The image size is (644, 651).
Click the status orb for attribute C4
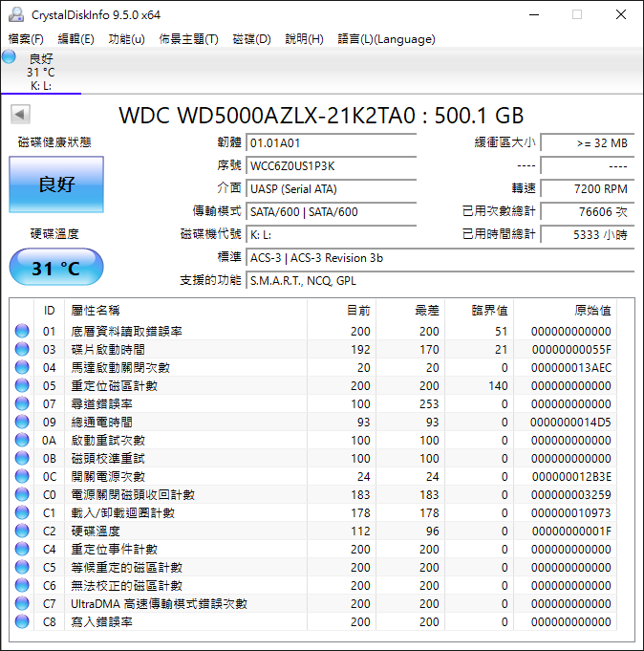click(x=22, y=549)
